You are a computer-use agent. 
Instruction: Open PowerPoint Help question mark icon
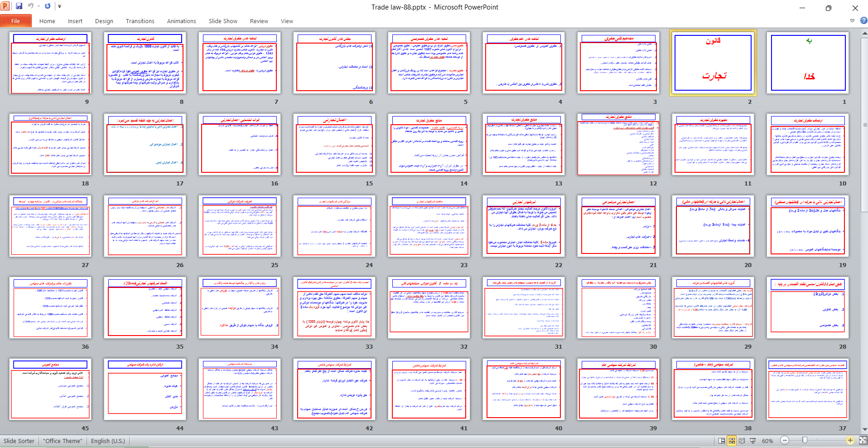pyautogui.click(x=863, y=20)
